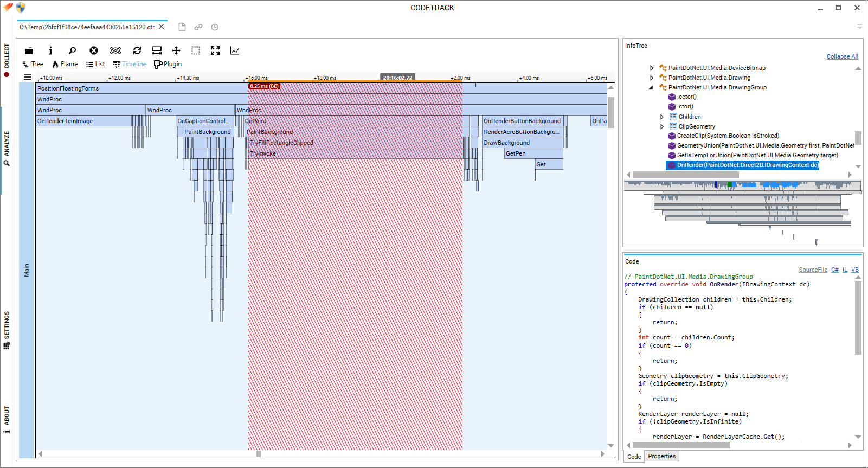This screenshot has width=868, height=468.
Task: Click the dashed selection rectangle icon
Action: [x=196, y=50]
